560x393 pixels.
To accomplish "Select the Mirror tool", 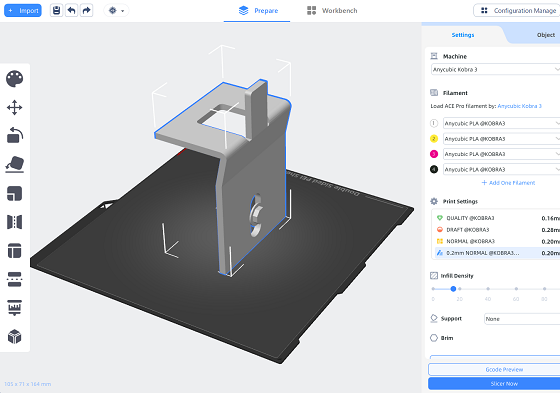I will (x=15, y=222).
